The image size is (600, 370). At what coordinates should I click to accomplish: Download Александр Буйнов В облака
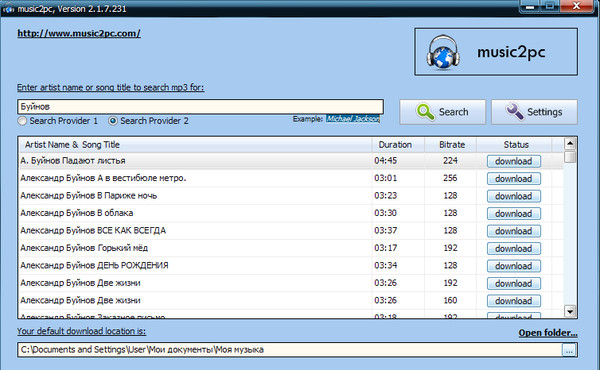[x=514, y=214]
